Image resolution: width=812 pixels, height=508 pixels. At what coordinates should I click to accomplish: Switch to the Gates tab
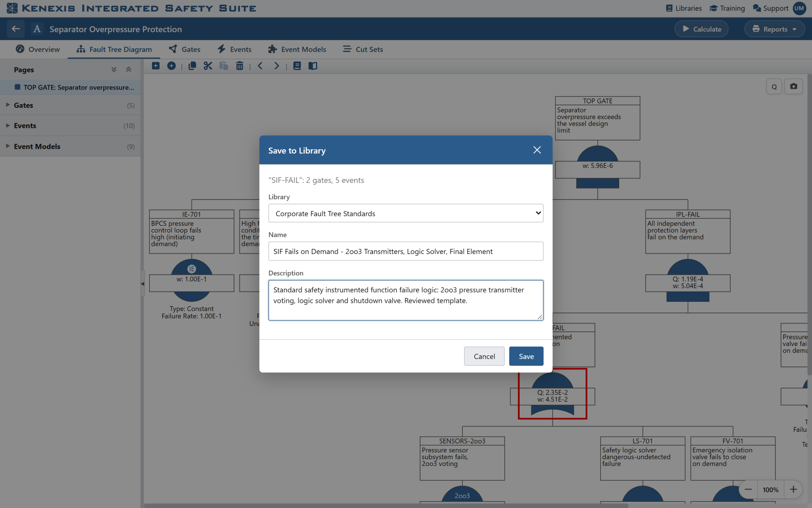click(185, 50)
